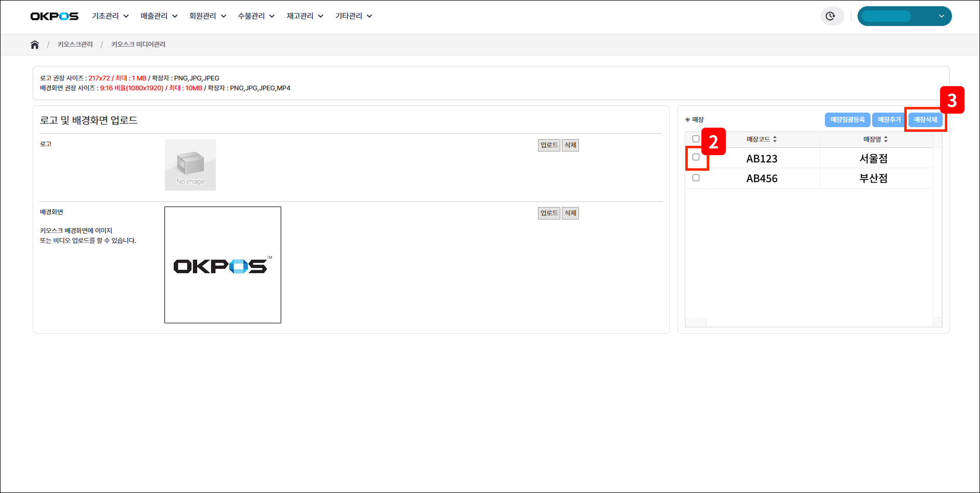Open the 기초관리 dropdown menu
Screen dimensions: 980x493
pyautogui.click(x=110, y=16)
